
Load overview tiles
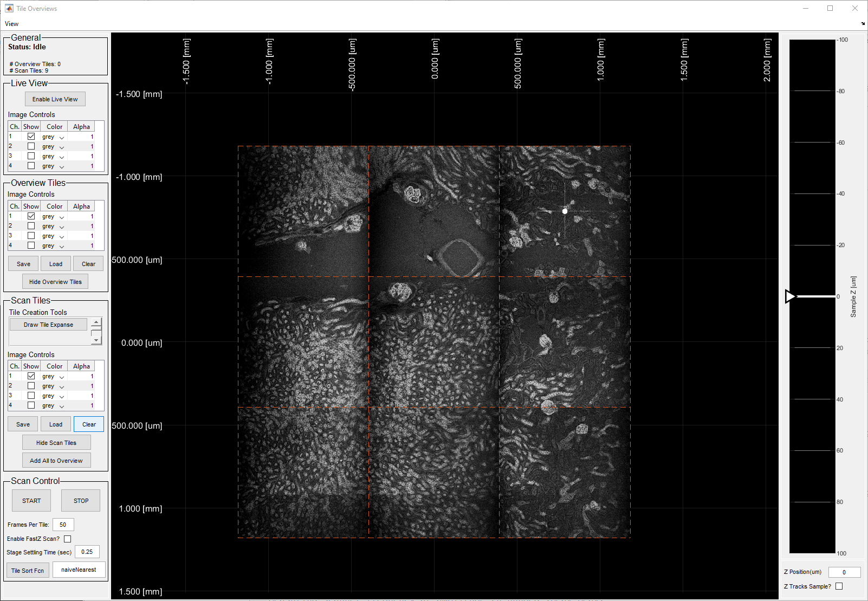pos(56,264)
